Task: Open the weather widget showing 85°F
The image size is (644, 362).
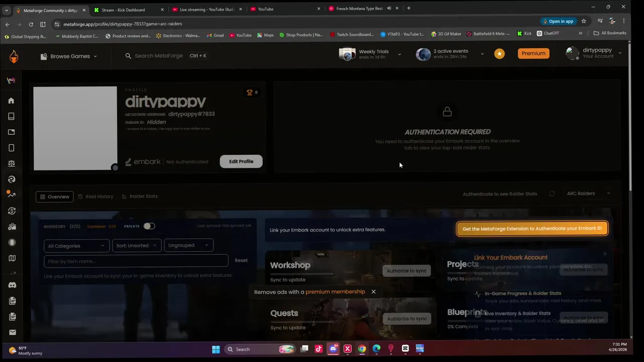Action: (x=25, y=350)
